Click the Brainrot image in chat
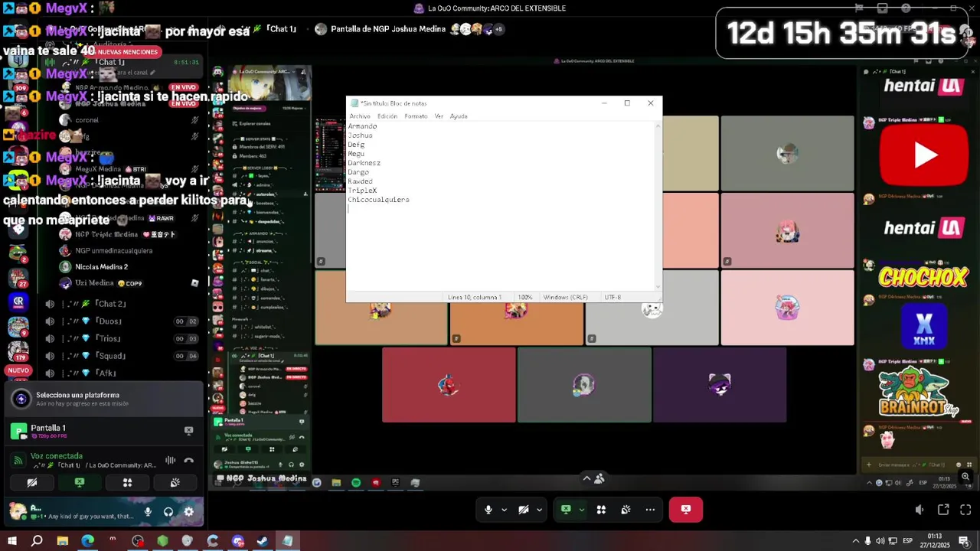980x551 pixels. click(x=919, y=393)
